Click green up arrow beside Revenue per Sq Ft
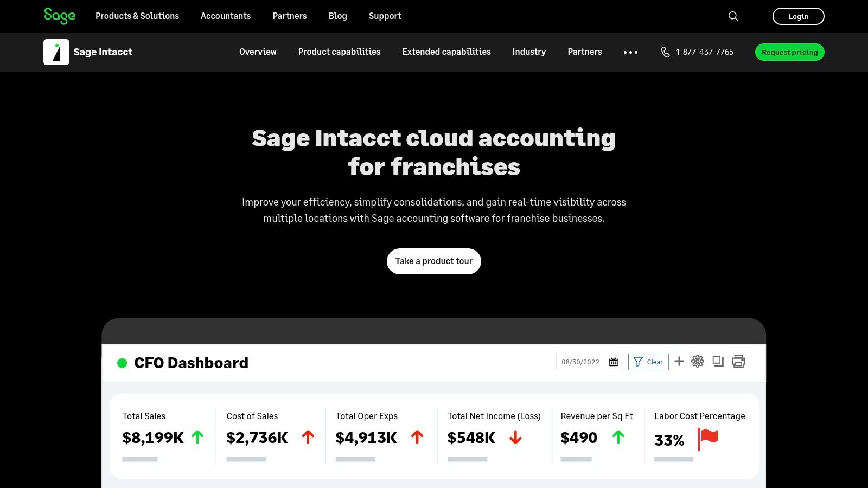The image size is (868, 488). (x=618, y=437)
